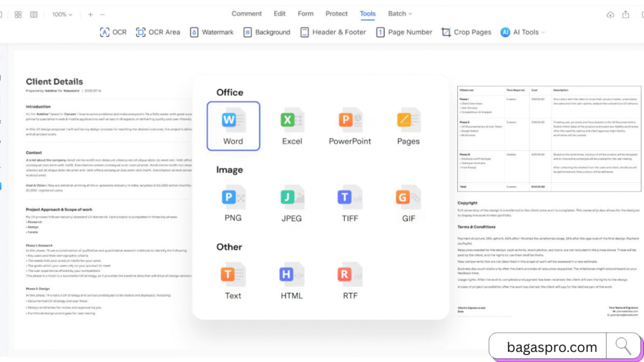Switch to the Comment tab

click(247, 14)
